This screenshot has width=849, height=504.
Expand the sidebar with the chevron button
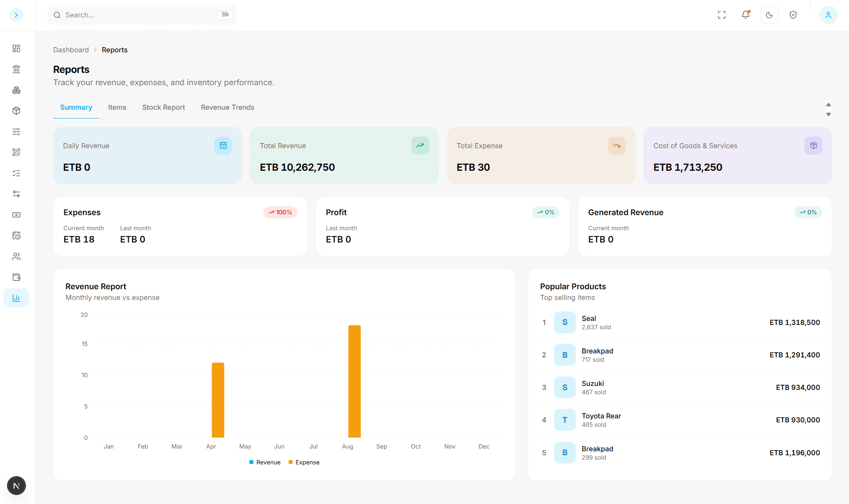[16, 15]
